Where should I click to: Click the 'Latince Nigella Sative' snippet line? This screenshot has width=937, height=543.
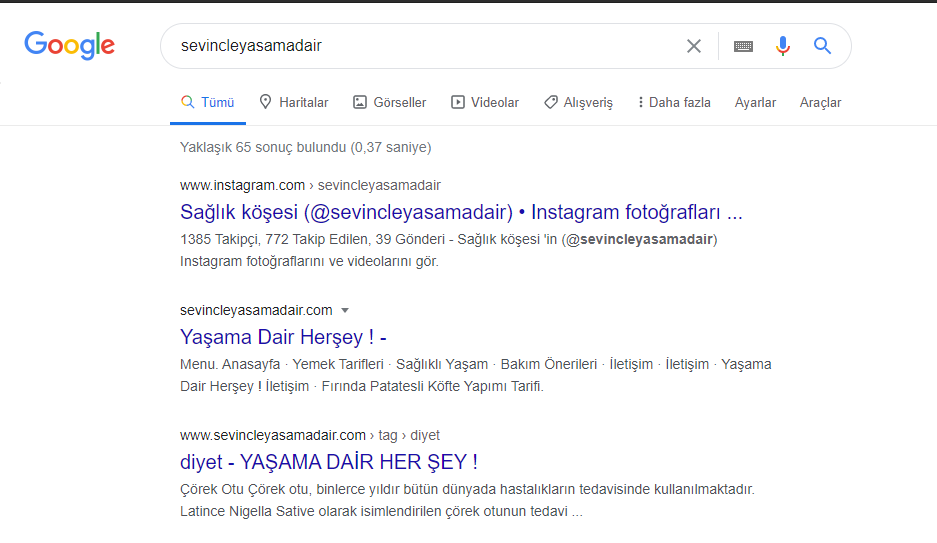coord(381,511)
